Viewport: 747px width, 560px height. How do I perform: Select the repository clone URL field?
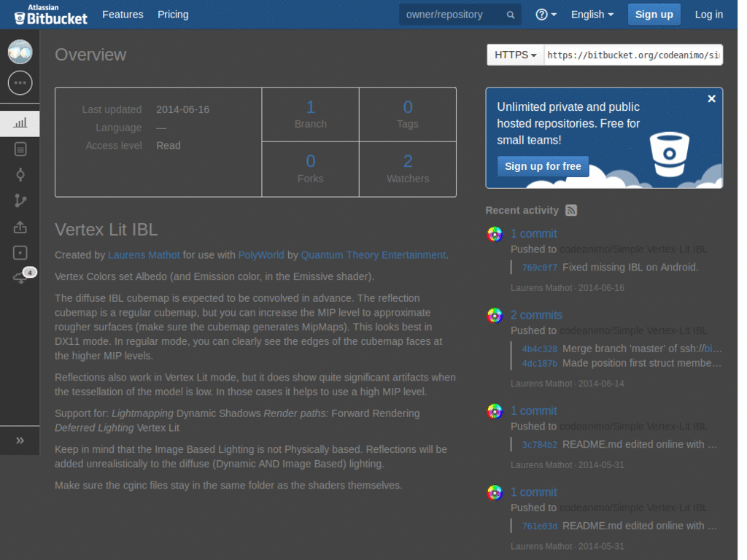point(633,55)
